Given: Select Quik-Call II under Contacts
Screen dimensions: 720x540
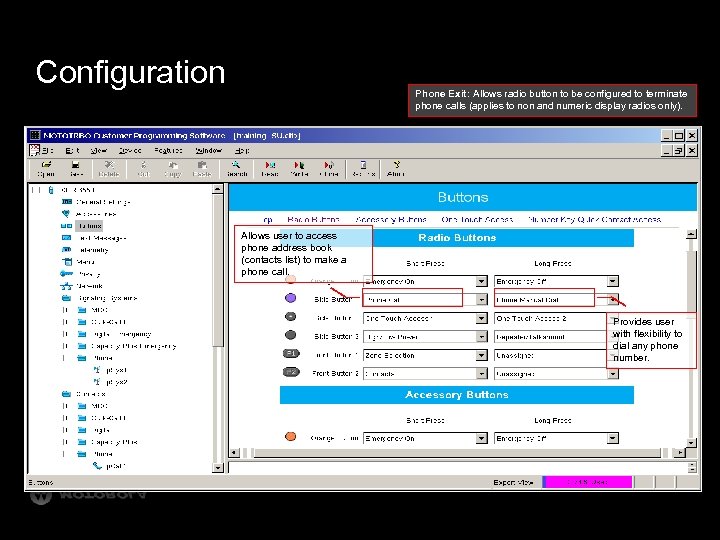Looking at the screenshot, I should (108, 418).
